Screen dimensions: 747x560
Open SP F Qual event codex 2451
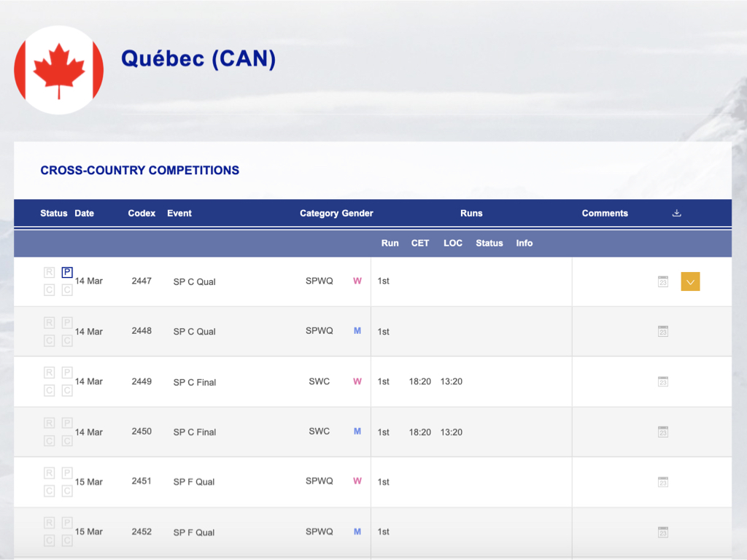pos(194,482)
